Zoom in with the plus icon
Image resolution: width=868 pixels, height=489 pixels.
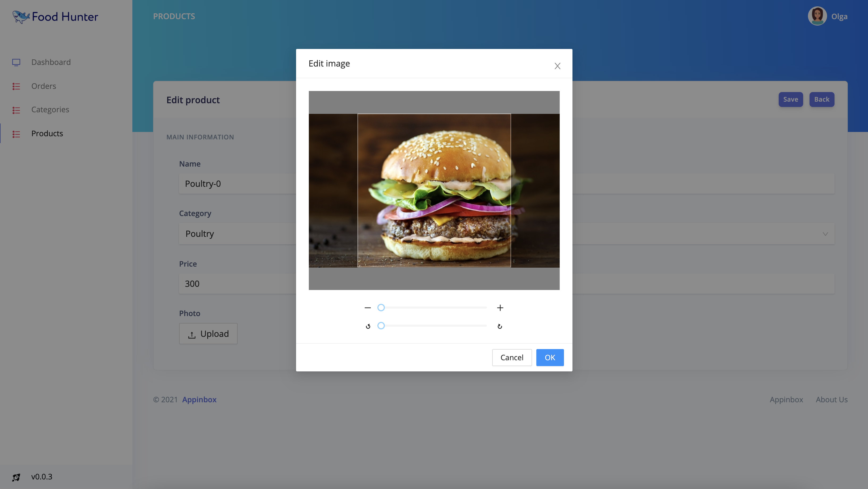pyautogui.click(x=500, y=307)
